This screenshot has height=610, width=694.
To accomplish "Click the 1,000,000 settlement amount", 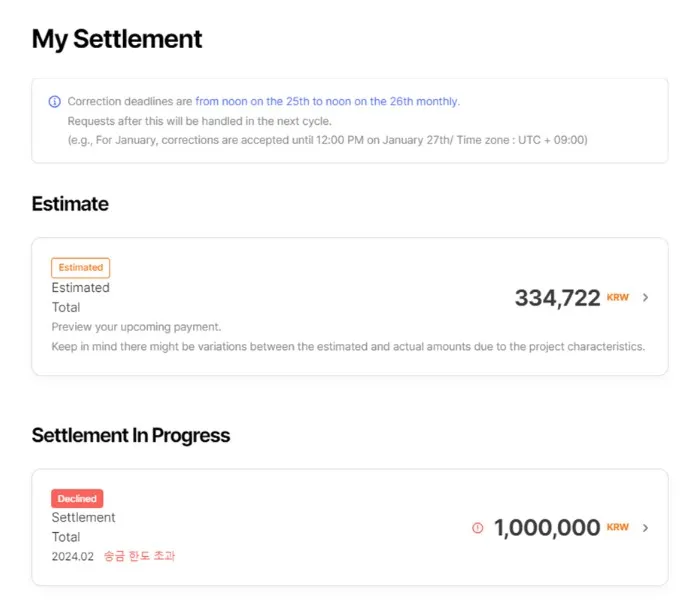I will pyautogui.click(x=546, y=528).
